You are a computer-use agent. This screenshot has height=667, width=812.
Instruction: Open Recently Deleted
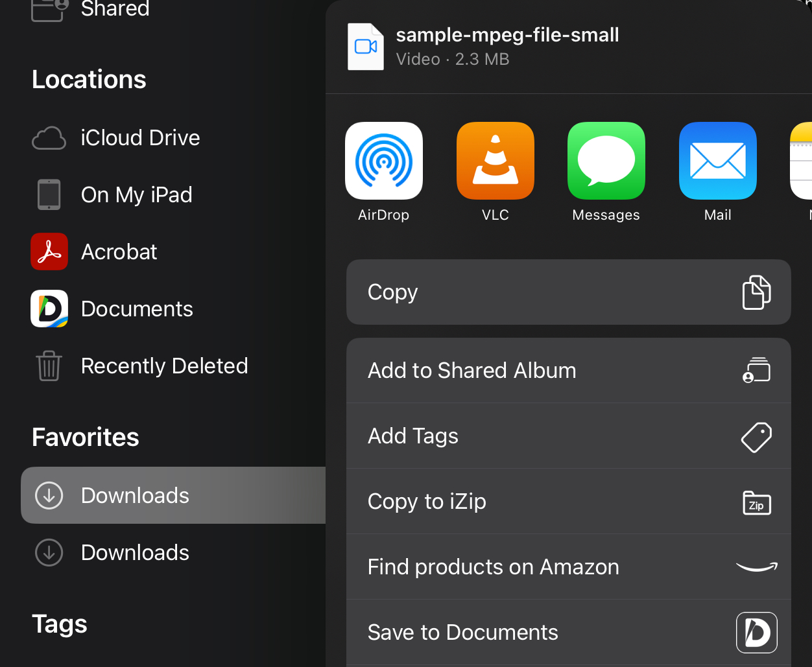click(x=173, y=366)
